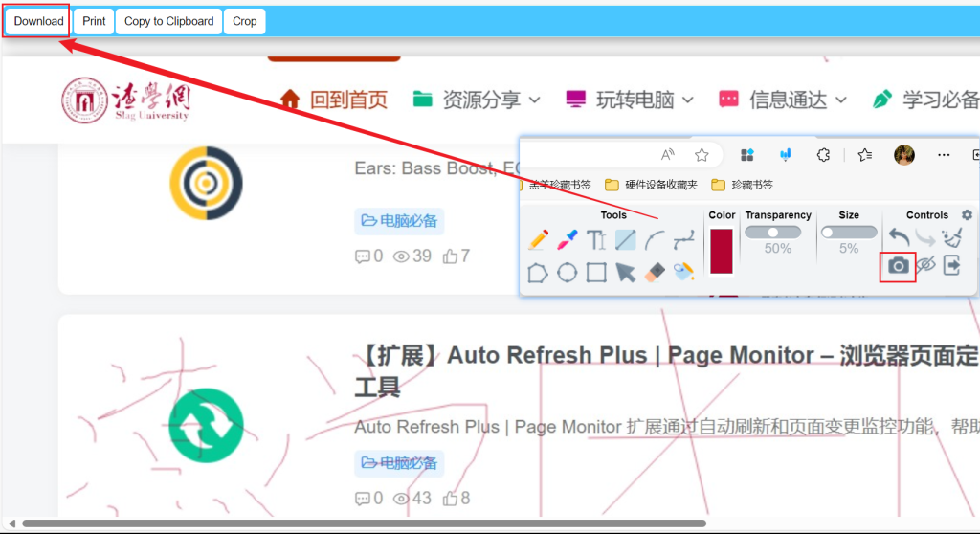Viewport: 980px width, 534px height.
Task: Clear all drawings with broom icon
Action: (952, 237)
